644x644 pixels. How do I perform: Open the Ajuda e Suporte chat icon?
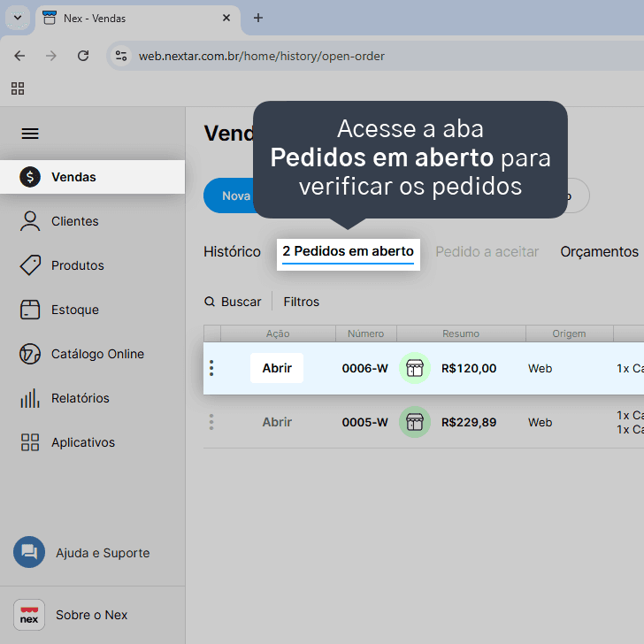coord(29,552)
